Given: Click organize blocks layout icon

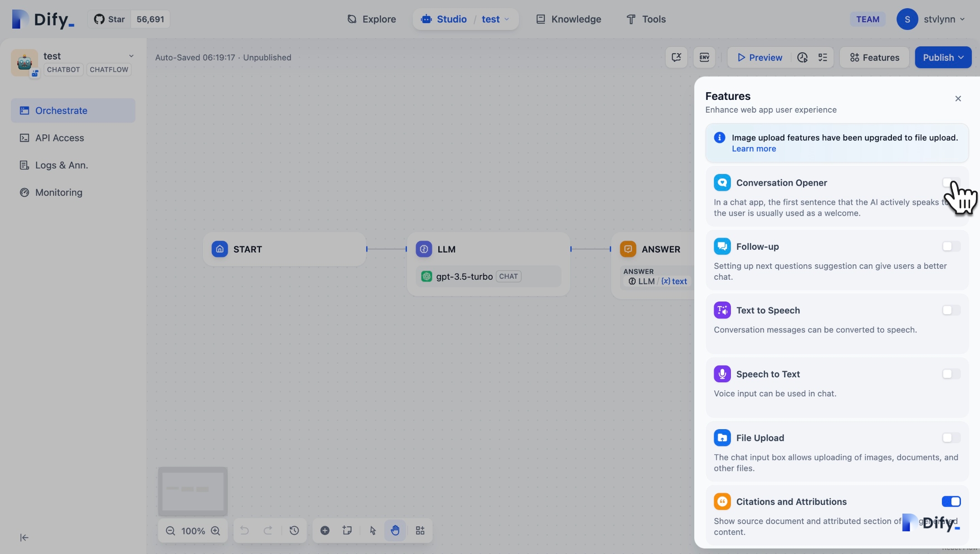Looking at the screenshot, I should click(x=420, y=530).
